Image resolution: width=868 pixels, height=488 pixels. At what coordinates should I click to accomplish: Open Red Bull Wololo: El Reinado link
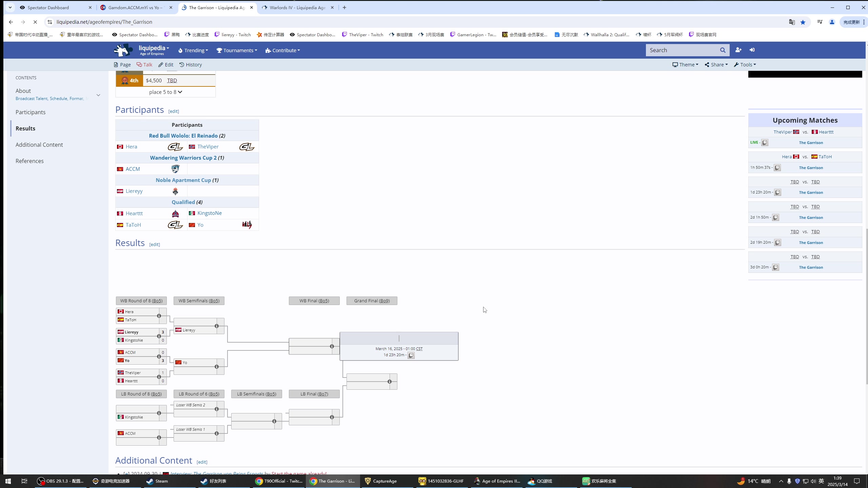pos(183,136)
